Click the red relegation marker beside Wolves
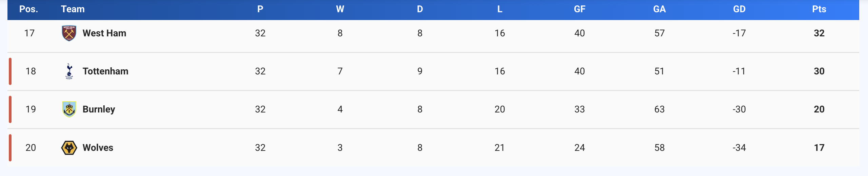The height and width of the screenshot is (176, 868). click(x=10, y=148)
